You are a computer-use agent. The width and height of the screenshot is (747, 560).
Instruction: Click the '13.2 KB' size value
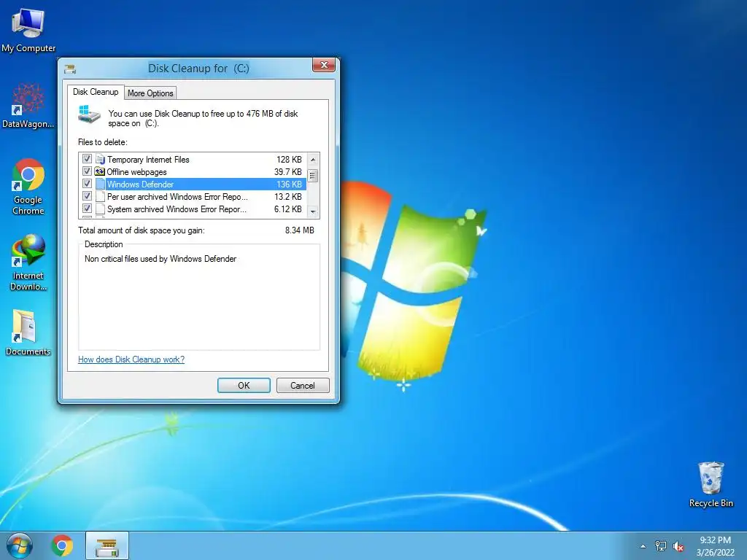287,197
